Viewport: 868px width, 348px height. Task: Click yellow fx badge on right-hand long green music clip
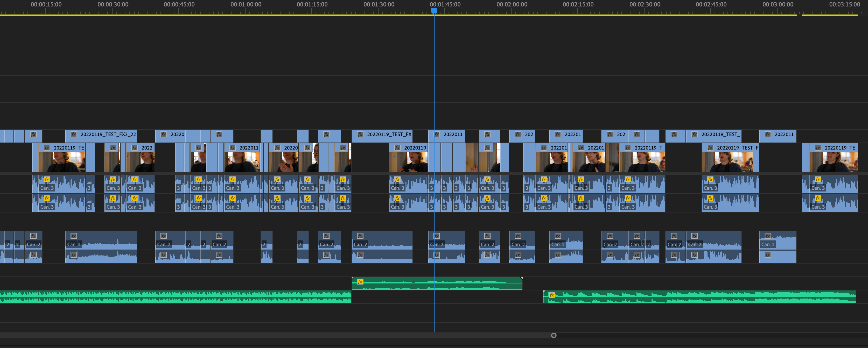552,295
